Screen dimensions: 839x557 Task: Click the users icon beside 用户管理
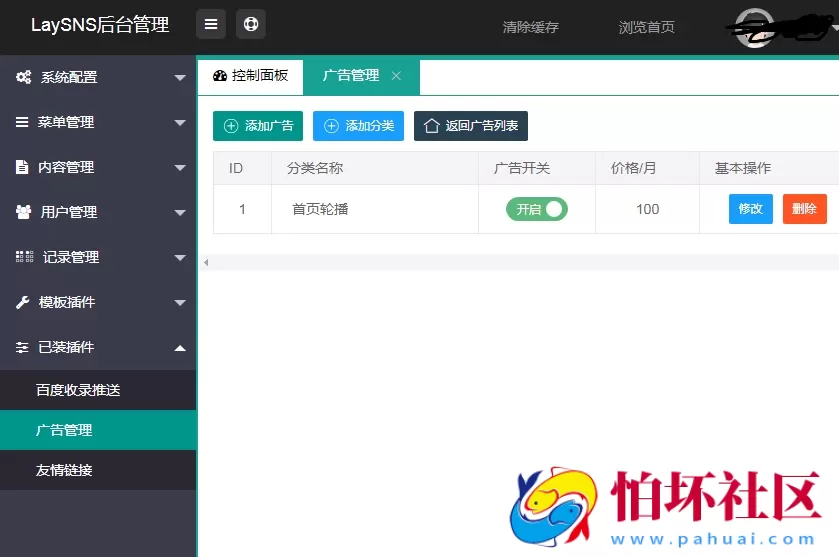pyautogui.click(x=23, y=212)
